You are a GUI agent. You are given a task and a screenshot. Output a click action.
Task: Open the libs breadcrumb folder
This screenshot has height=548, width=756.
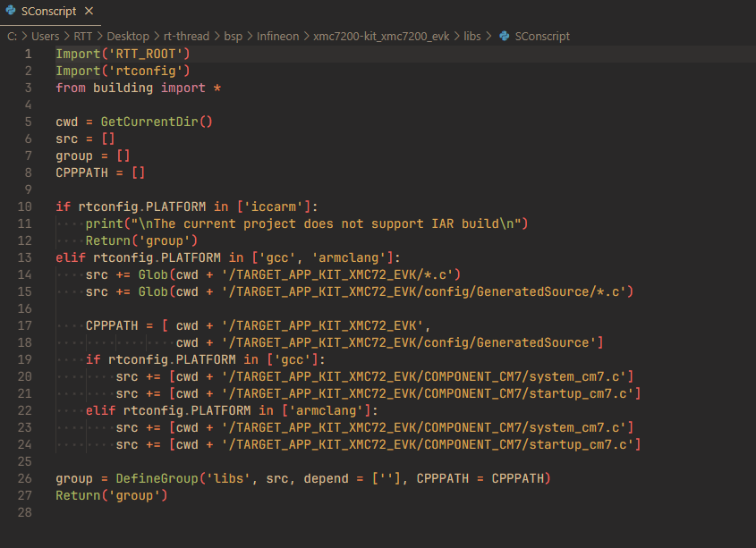472,37
